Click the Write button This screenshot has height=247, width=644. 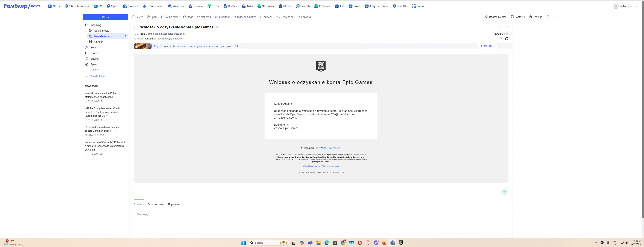pos(105,17)
